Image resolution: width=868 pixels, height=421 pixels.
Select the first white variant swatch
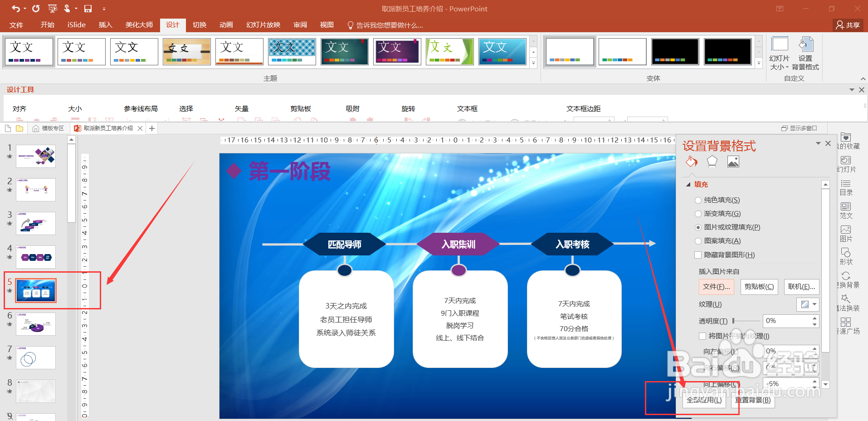[570, 51]
